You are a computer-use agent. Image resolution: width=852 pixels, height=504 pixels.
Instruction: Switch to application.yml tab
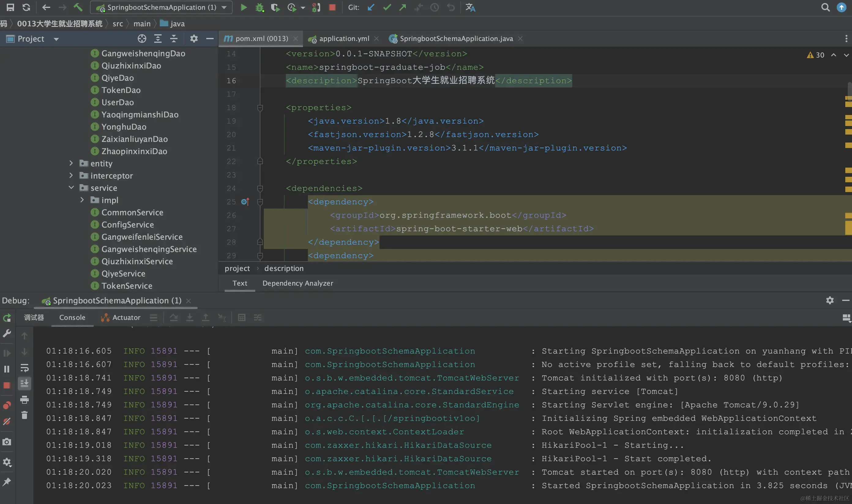pos(344,39)
